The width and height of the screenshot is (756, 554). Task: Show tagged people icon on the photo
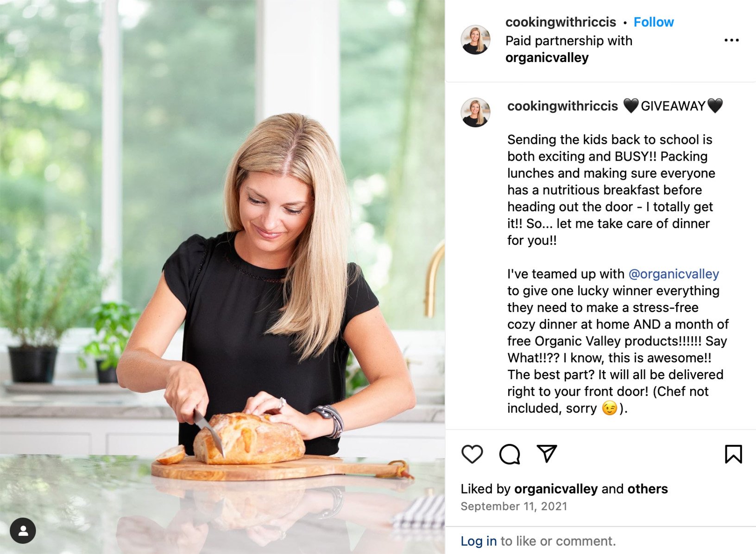pos(23,530)
